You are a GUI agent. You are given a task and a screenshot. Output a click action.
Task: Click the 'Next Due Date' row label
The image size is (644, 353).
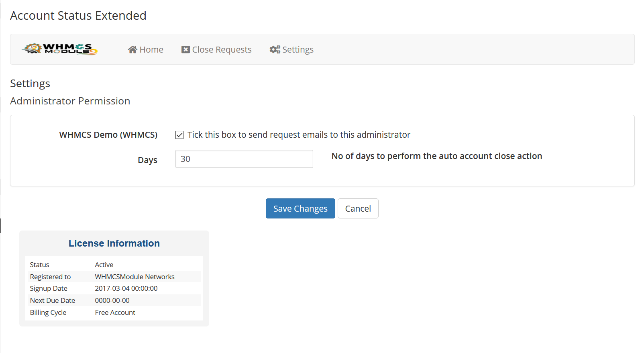pyautogui.click(x=53, y=300)
